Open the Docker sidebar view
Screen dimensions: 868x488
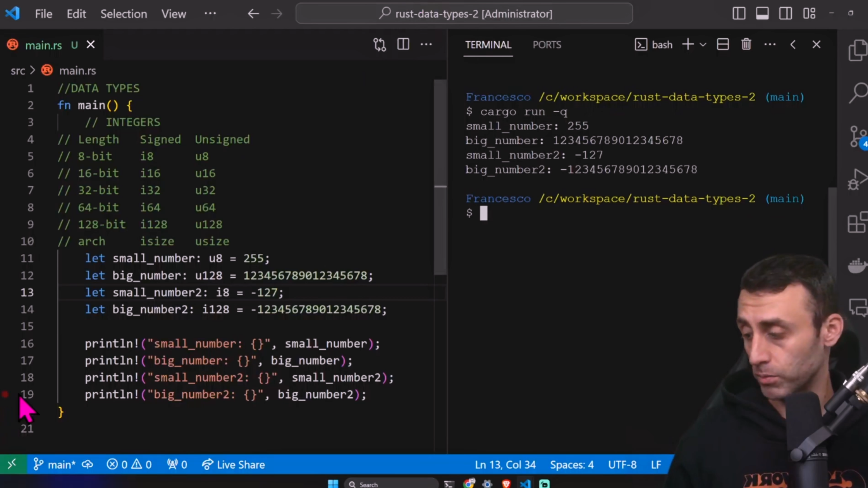click(x=858, y=266)
